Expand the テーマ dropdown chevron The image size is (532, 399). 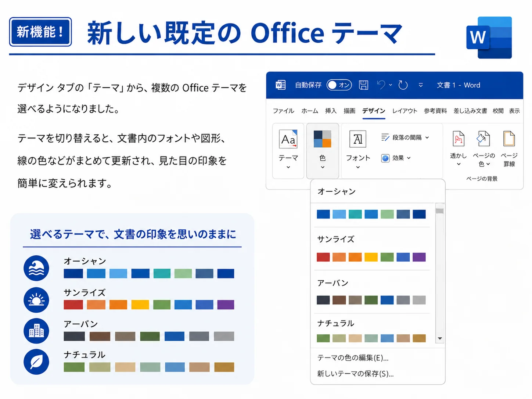click(288, 167)
